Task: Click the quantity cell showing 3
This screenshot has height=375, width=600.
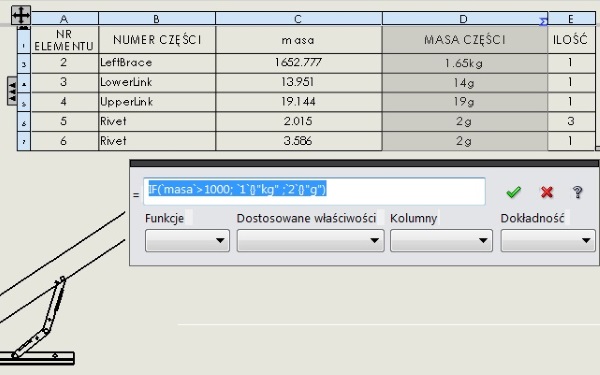Action: (x=571, y=122)
